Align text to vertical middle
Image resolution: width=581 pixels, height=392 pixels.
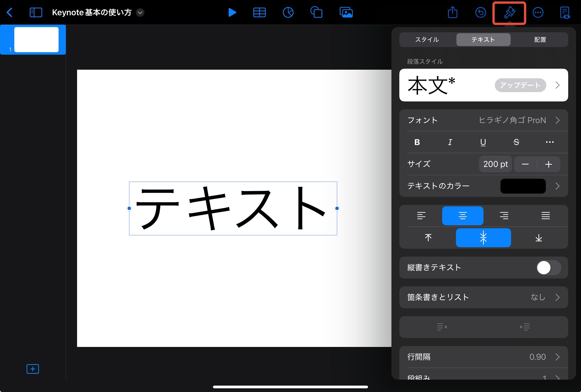(483, 238)
